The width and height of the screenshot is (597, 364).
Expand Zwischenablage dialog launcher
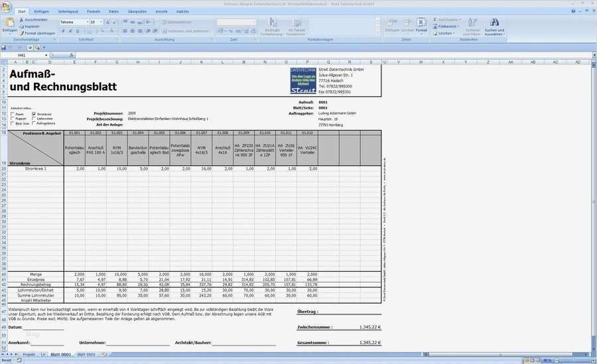point(55,40)
